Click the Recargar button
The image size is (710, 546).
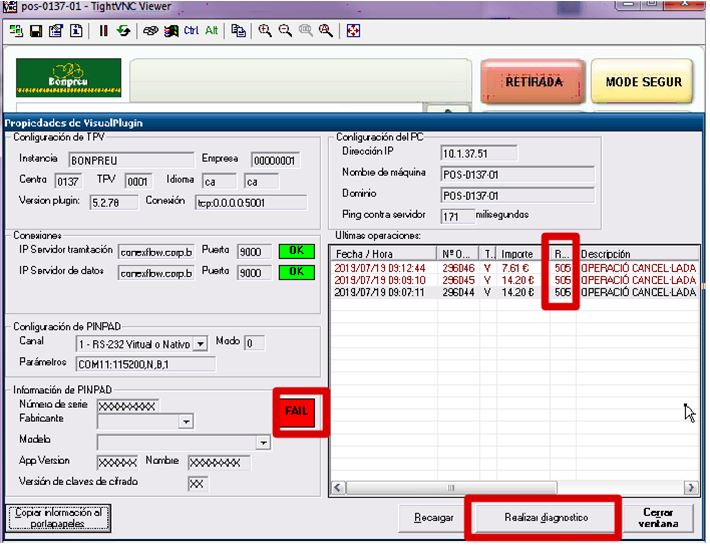point(434,518)
